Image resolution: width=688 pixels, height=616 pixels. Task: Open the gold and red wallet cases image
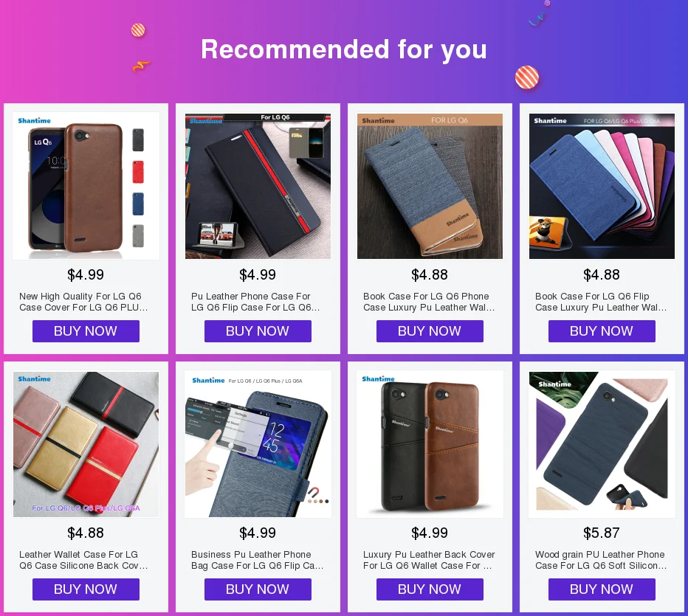(86, 444)
